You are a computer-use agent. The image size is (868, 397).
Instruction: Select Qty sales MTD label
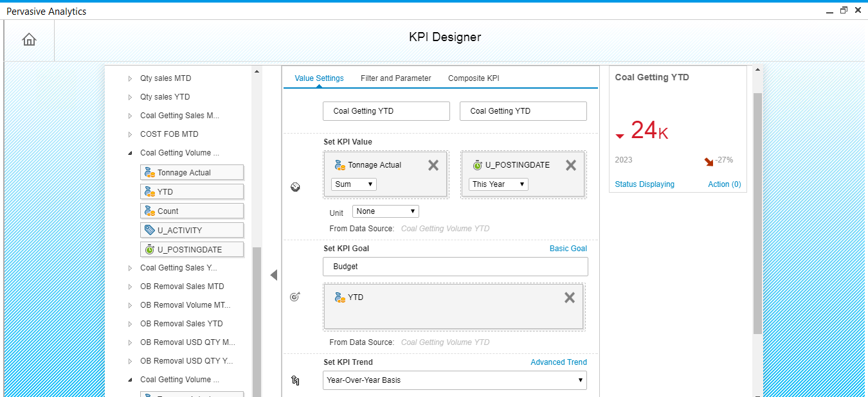[x=166, y=78]
